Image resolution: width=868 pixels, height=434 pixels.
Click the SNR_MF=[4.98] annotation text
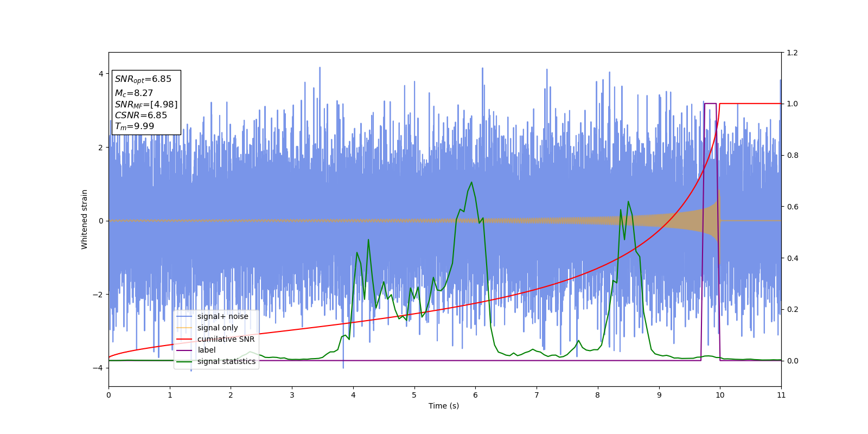[146, 104]
